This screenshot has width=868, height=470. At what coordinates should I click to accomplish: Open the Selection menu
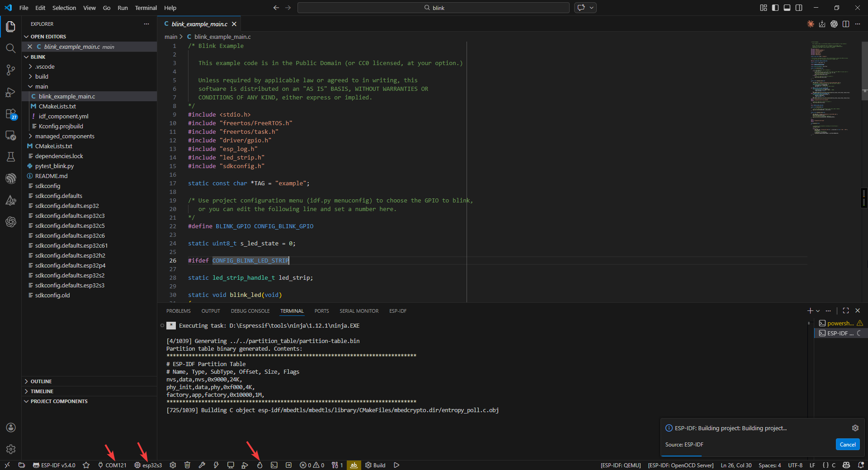[64, 8]
